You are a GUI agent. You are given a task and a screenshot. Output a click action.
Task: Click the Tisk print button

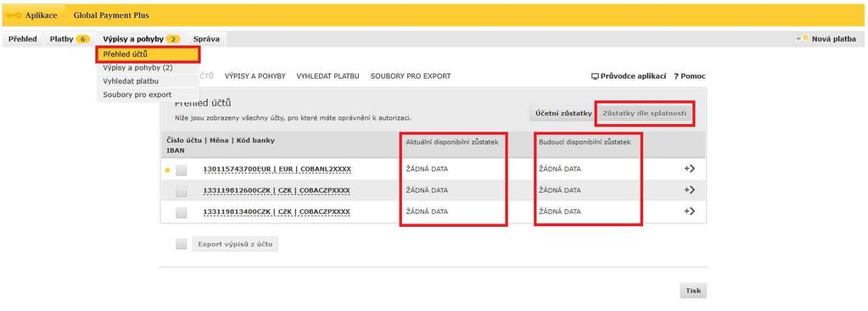tap(693, 291)
